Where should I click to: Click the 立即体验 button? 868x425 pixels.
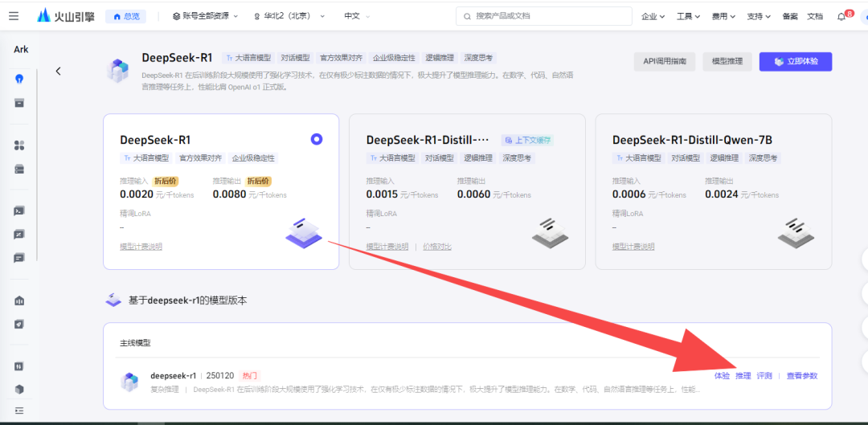click(x=796, y=62)
